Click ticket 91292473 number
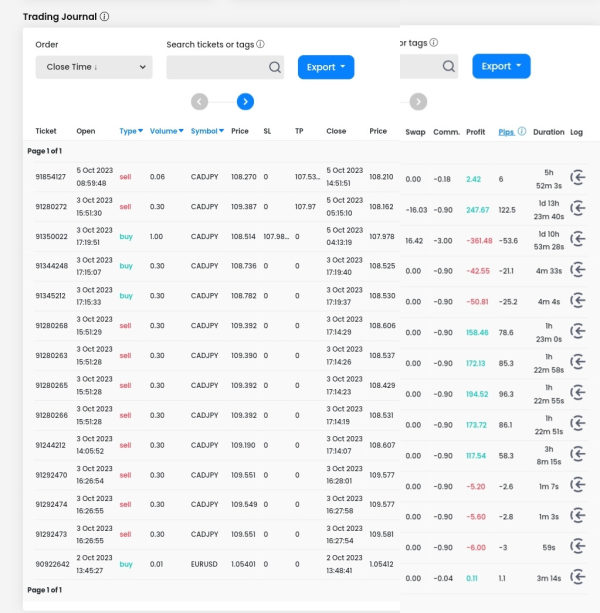The height and width of the screenshot is (613, 600). point(51,534)
